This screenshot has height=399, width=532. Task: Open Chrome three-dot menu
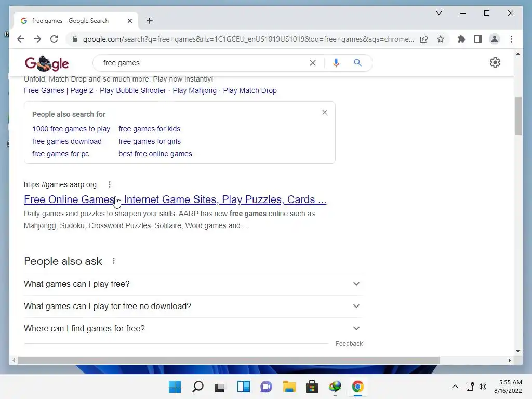pyautogui.click(x=511, y=39)
